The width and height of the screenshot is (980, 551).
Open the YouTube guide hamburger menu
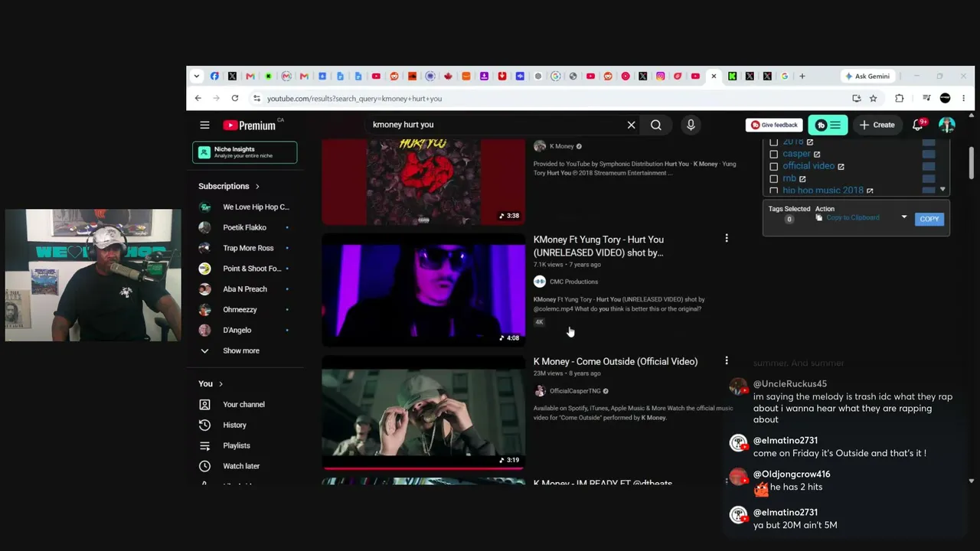(204, 125)
